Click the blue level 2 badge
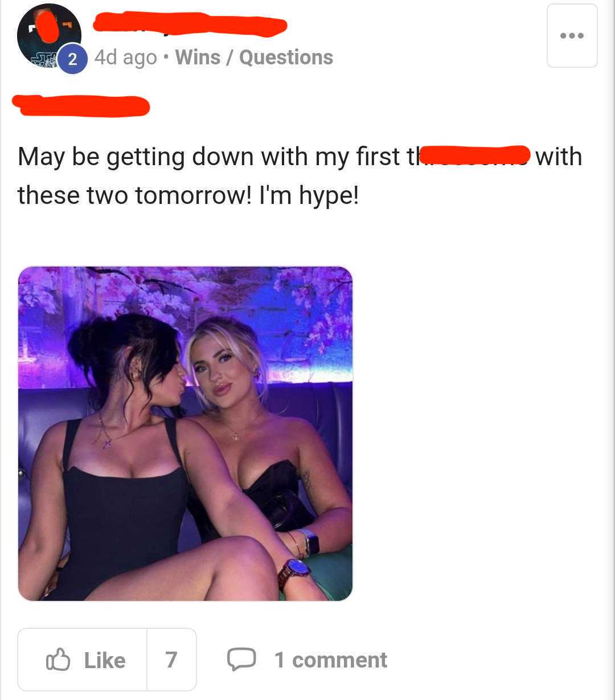Image resolution: width=615 pixels, height=700 pixels. point(72,59)
